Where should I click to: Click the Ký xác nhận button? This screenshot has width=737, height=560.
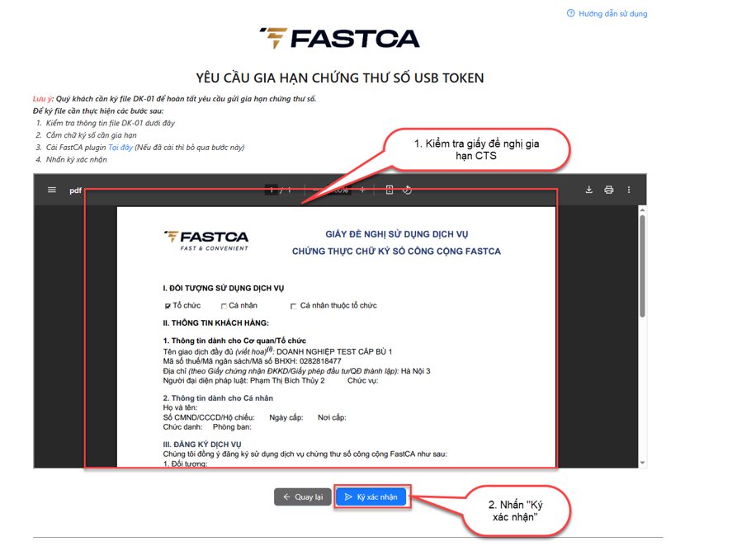click(x=371, y=497)
